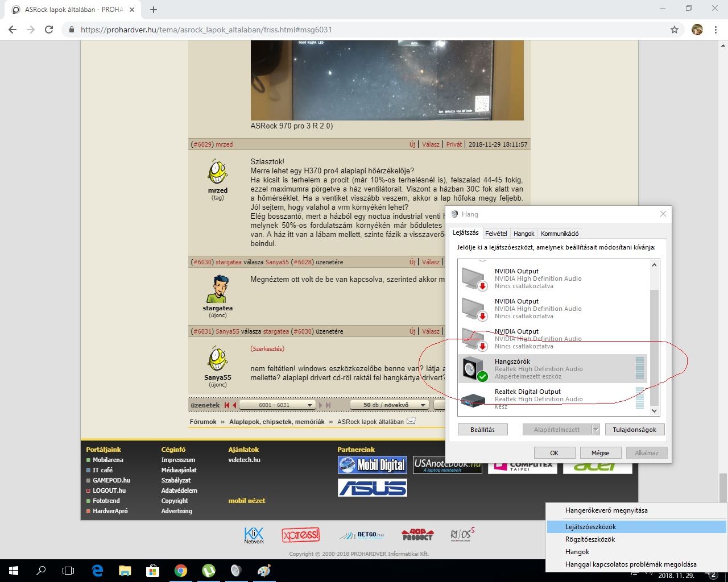
Task: Click the Tulajdonságok button
Action: [x=634, y=430]
